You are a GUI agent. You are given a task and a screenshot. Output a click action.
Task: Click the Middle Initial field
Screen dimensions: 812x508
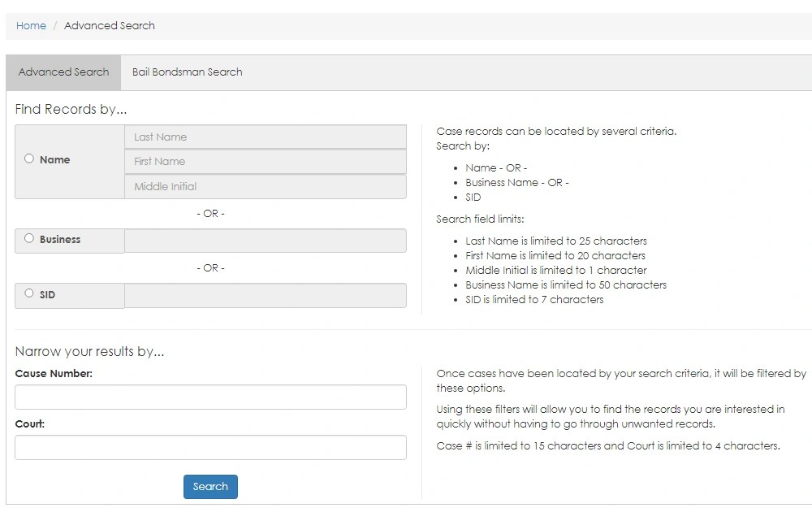265,187
